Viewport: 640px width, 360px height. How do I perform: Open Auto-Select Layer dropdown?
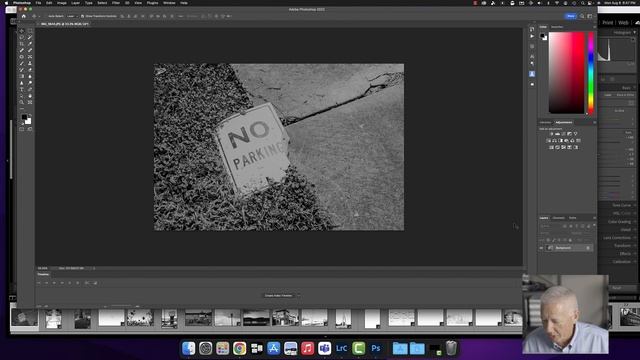tap(71, 16)
